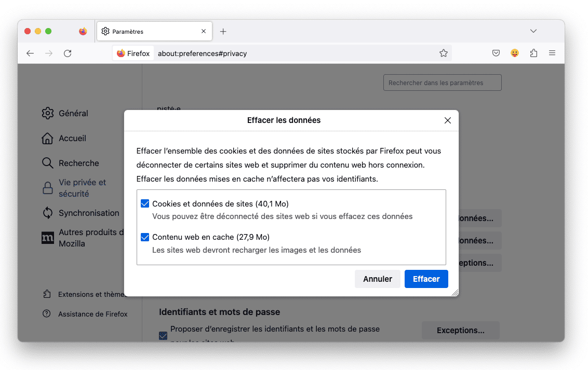This screenshot has height=370, width=588.
Task: Uncheck Contenu web en cache
Action: point(145,237)
